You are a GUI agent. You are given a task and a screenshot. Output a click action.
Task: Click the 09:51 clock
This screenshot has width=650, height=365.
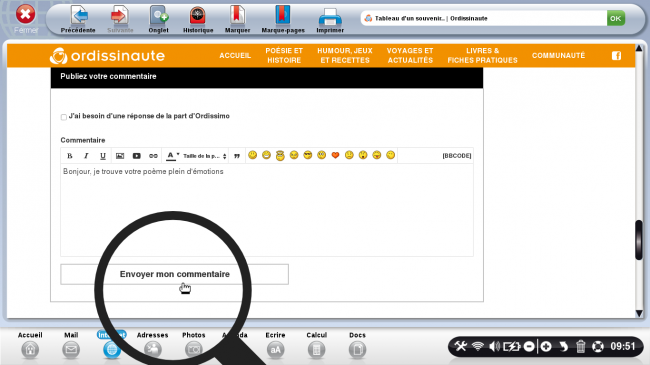[x=623, y=346]
